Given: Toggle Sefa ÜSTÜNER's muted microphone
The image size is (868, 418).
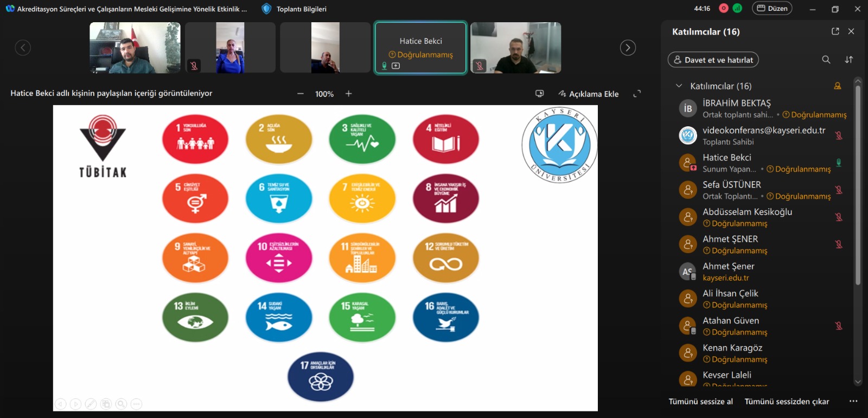Looking at the screenshot, I should pyautogui.click(x=839, y=190).
